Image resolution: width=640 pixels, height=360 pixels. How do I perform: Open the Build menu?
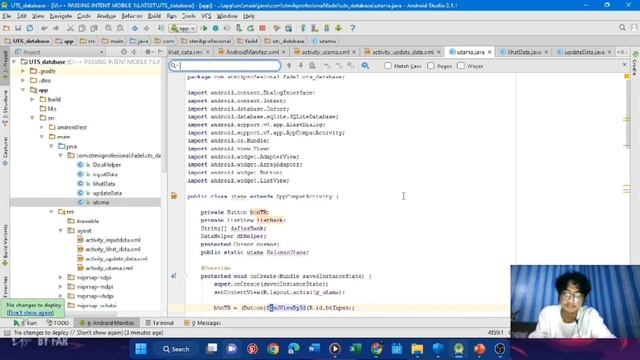(154, 16)
